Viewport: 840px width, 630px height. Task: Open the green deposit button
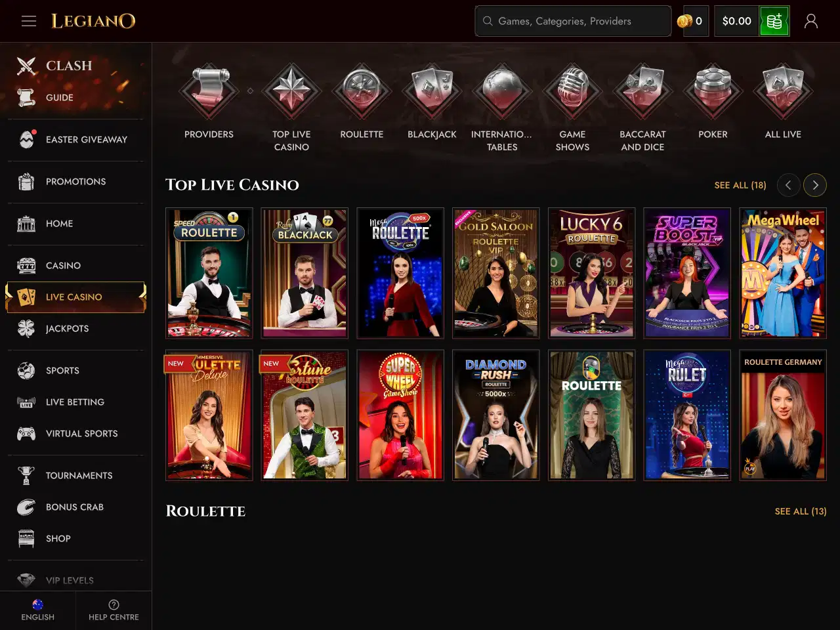[x=774, y=21]
